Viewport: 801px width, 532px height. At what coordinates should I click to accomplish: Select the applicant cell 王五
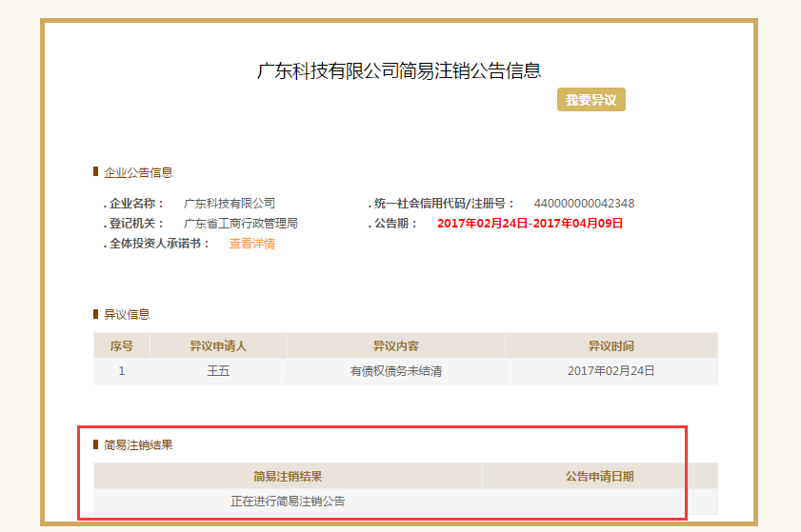tap(218, 371)
